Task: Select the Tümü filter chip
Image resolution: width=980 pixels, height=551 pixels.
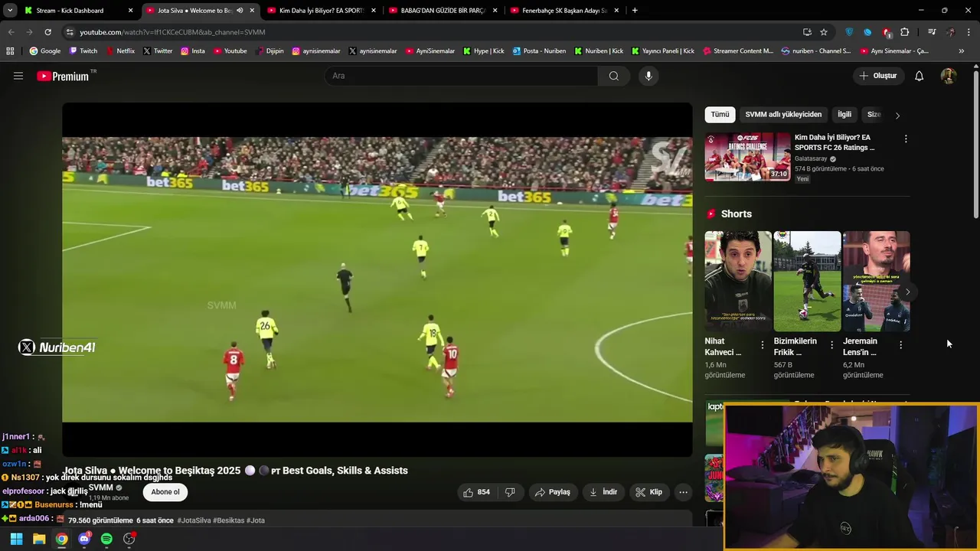Action: (720, 115)
